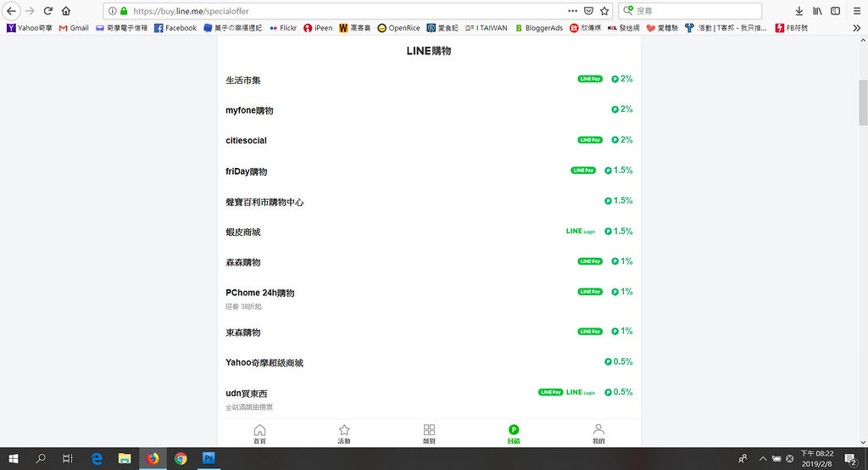The image size is (868, 470).
Task: Click the 1.5% points reward for 聲寶百利市購物中心
Action: (x=618, y=200)
